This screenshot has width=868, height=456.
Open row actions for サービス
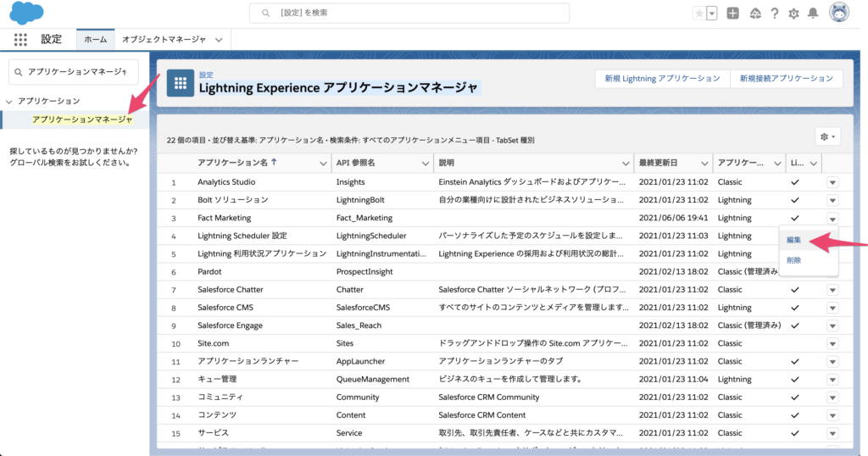[x=832, y=433]
